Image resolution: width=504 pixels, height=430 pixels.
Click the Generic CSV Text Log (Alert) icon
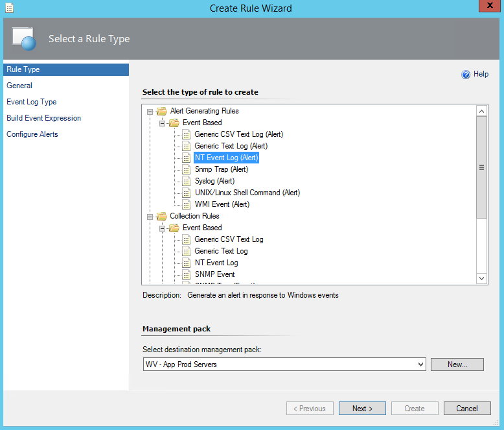(x=187, y=134)
